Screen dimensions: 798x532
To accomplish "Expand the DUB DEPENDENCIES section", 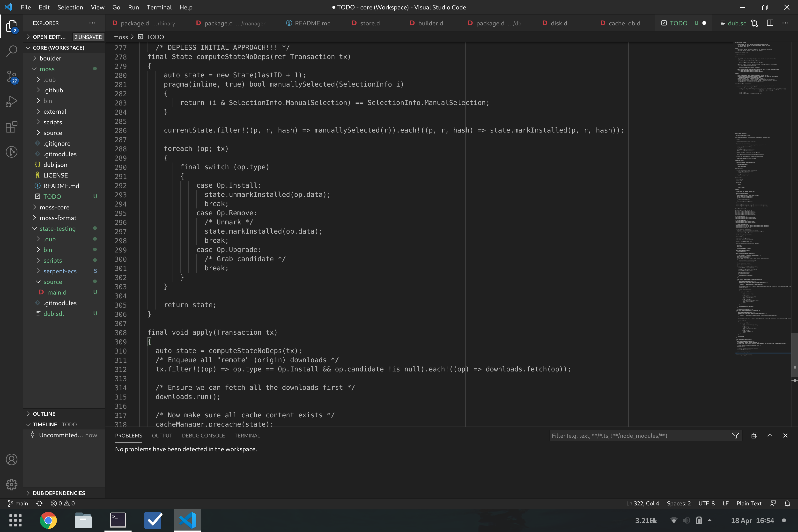I will 64,493.
